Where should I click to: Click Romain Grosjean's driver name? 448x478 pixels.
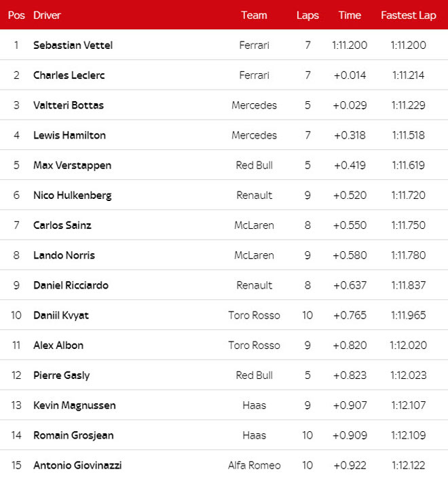73,435
